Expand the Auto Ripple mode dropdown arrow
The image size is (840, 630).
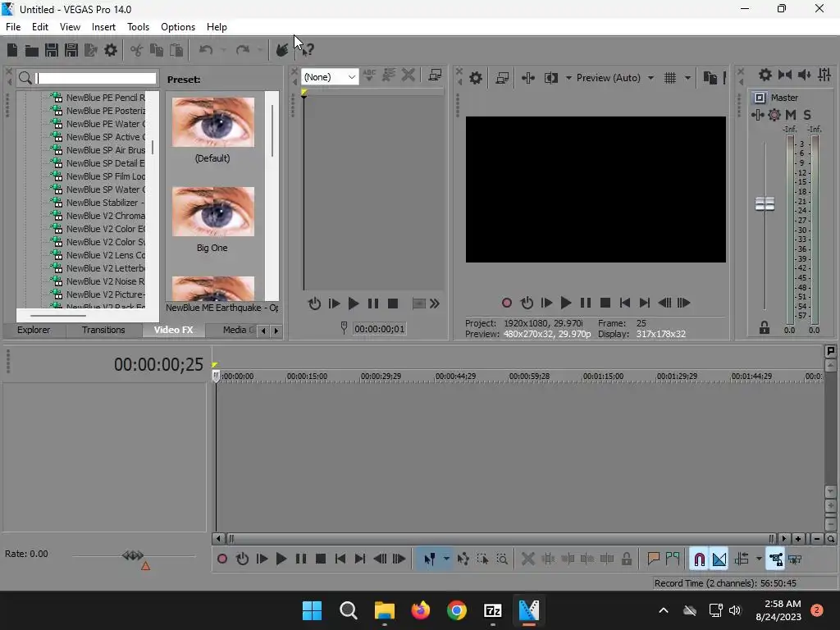[759, 559]
